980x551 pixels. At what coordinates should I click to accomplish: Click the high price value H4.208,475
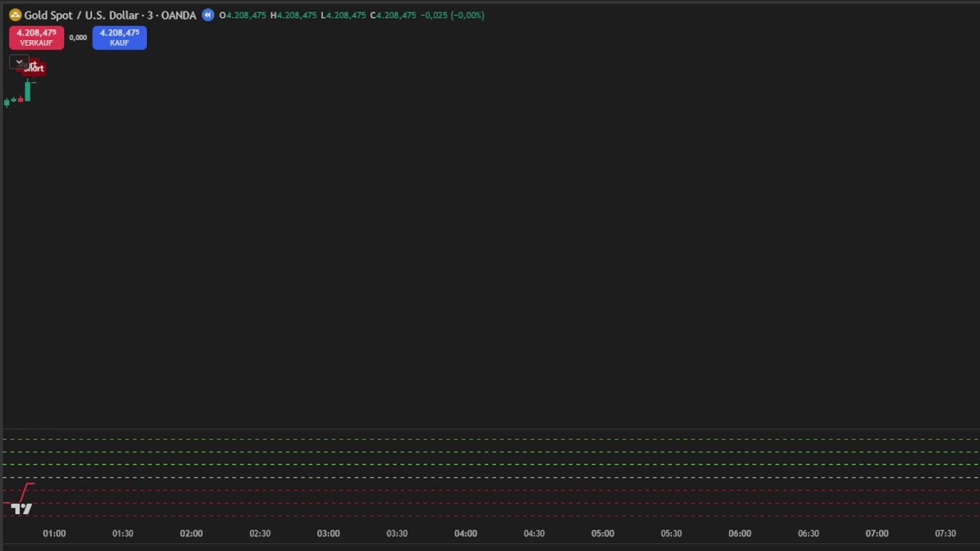coord(293,15)
